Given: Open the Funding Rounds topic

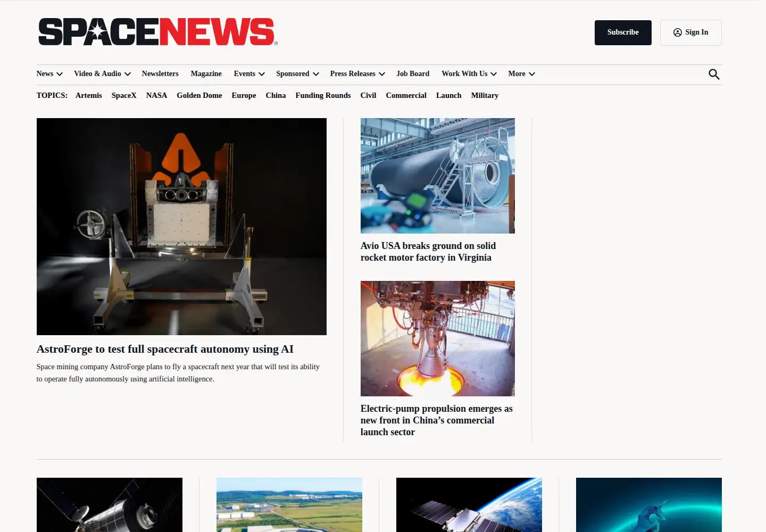Looking at the screenshot, I should 323,96.
